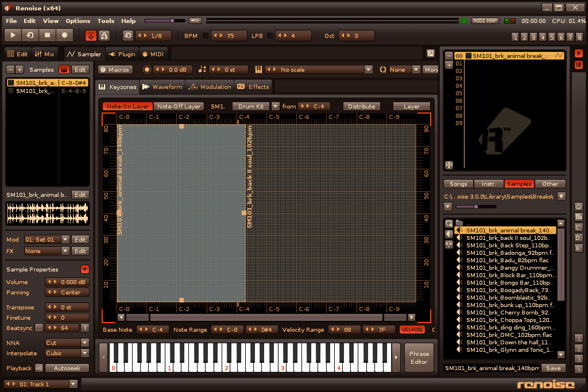This screenshot has height=392, width=588.
Task: Switch to the Mix tab
Action: point(45,54)
